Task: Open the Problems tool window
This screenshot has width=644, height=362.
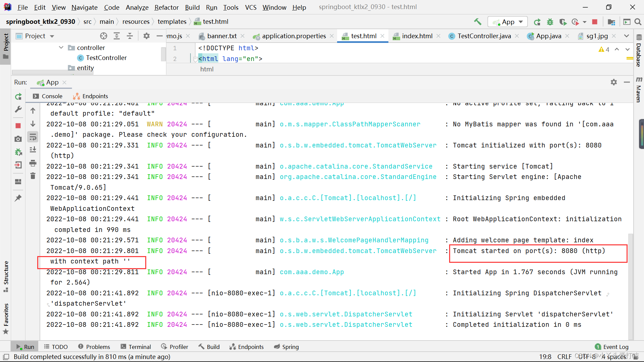Action: (x=94, y=347)
